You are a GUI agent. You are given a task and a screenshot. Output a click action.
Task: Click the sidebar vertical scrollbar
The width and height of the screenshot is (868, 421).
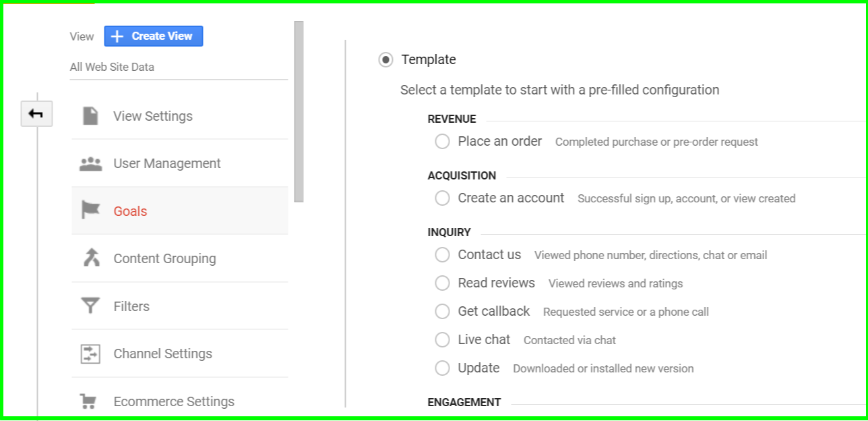pyautogui.click(x=299, y=111)
